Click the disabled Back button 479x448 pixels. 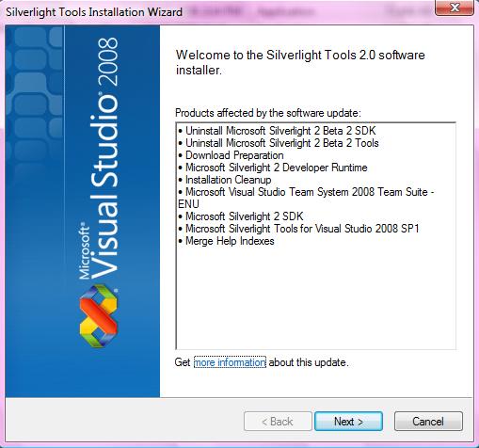click(278, 422)
